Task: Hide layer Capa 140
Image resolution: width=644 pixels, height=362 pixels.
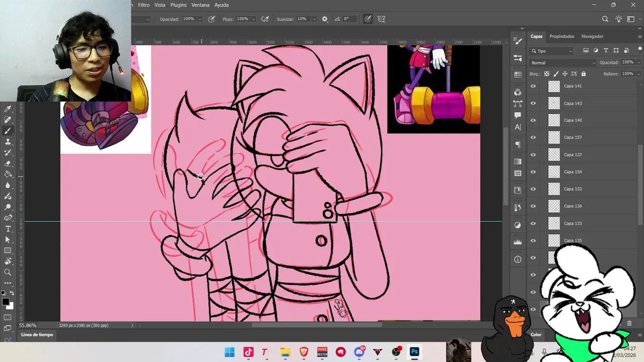Action: [533, 120]
